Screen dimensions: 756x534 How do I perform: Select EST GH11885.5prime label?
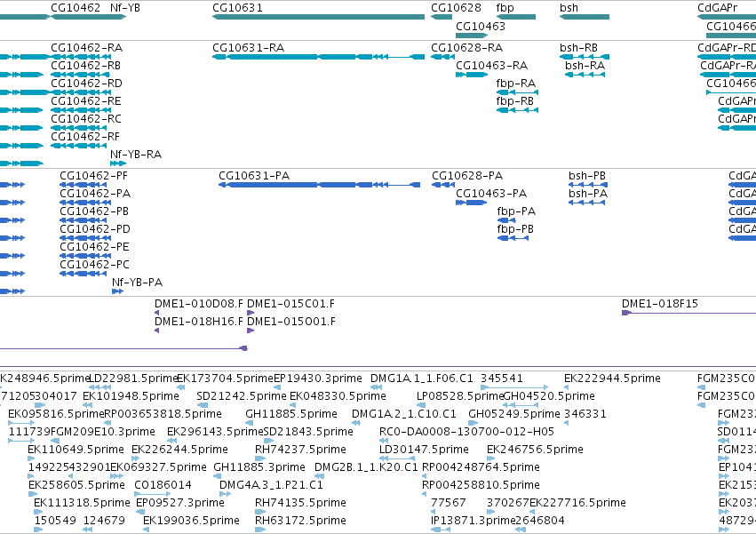[x=291, y=414]
